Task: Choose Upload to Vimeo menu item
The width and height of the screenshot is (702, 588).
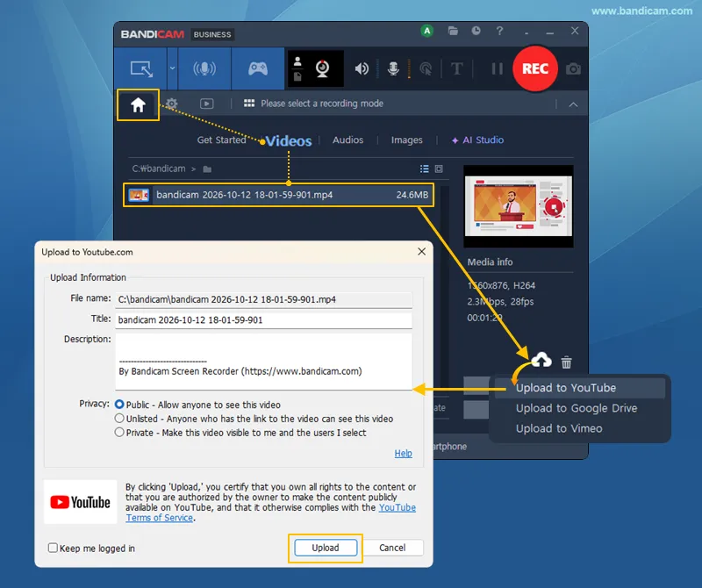Action: click(x=559, y=428)
